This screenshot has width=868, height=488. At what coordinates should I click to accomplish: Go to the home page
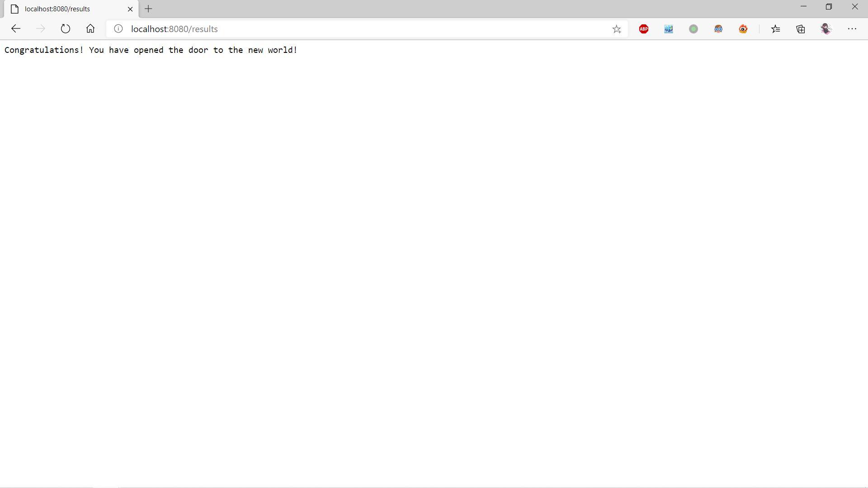[90, 29]
